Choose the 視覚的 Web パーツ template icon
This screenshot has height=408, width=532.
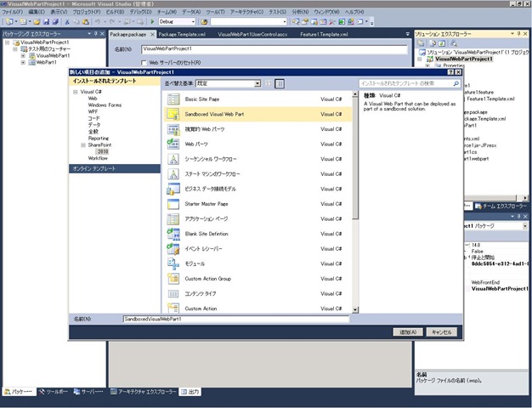173,129
